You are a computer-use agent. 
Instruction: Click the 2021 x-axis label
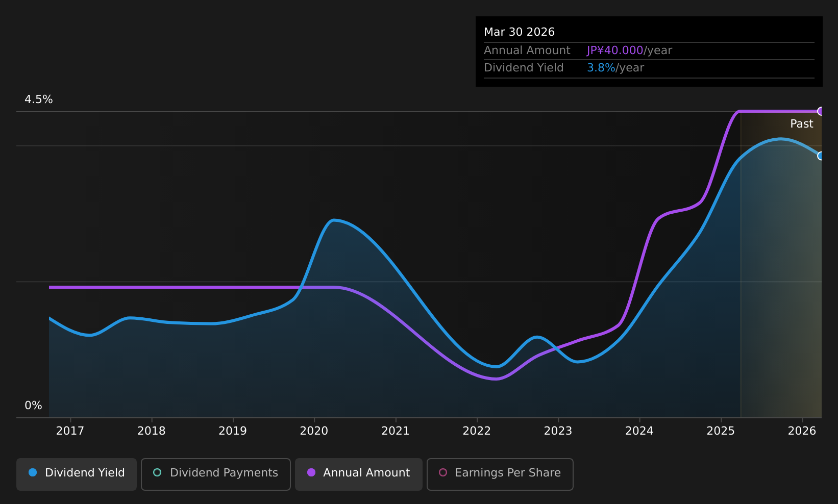[396, 431]
